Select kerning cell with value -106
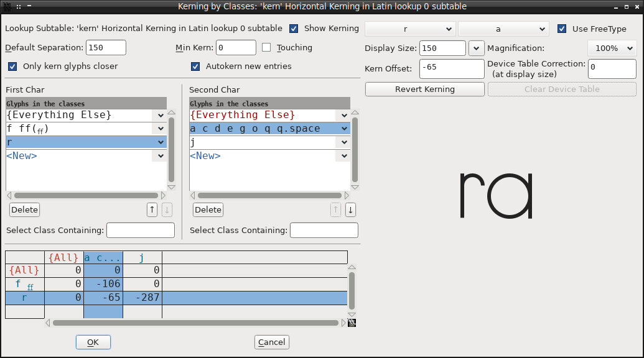 103,284
